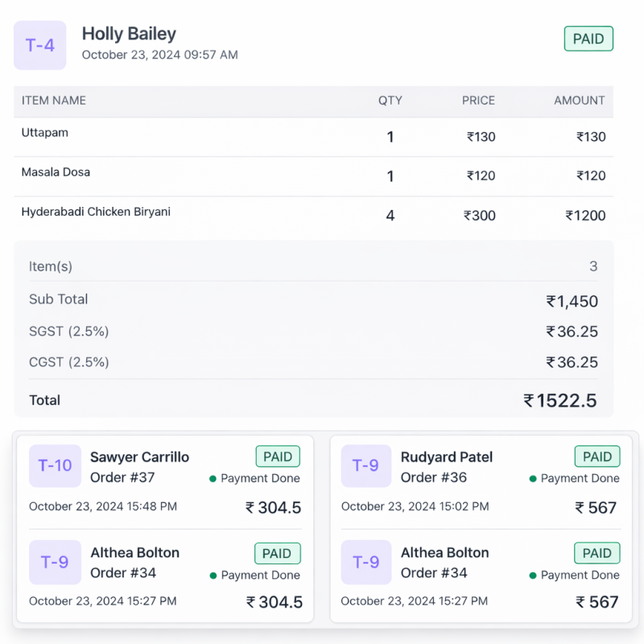Viewport: 644px width, 644px height.
Task: Toggle the PAID badge on Rudyard Patel's order
Action: click(597, 456)
